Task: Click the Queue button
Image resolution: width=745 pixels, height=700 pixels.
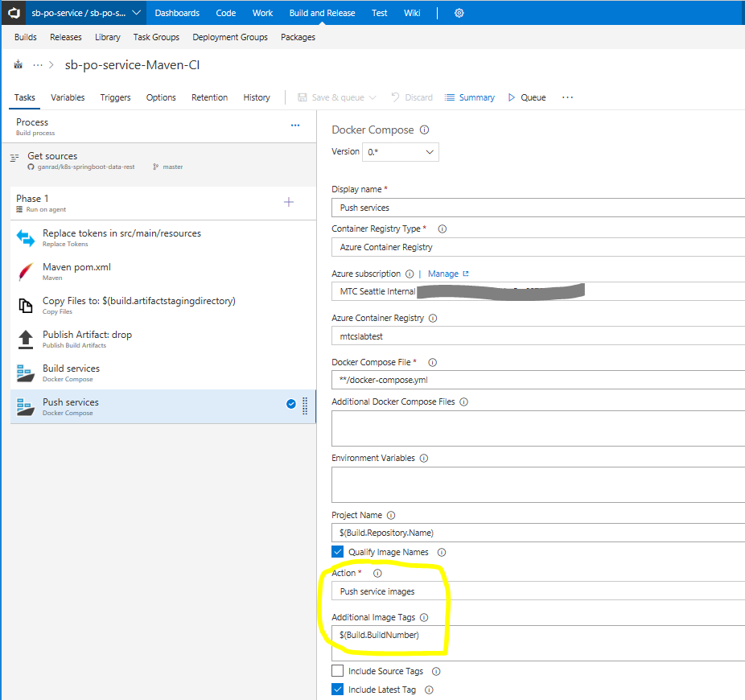Action: click(527, 97)
